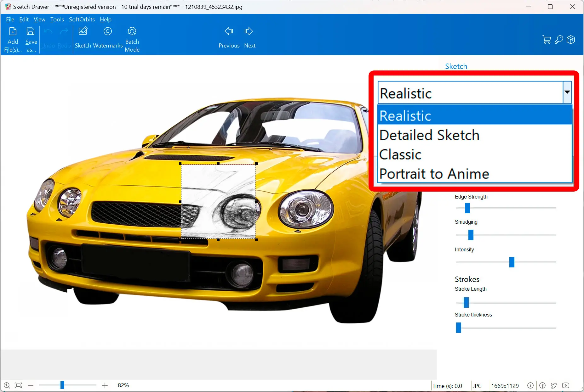Screen dimensions: 584x392
Task: Click the 82% zoom level display
Action: pos(123,385)
